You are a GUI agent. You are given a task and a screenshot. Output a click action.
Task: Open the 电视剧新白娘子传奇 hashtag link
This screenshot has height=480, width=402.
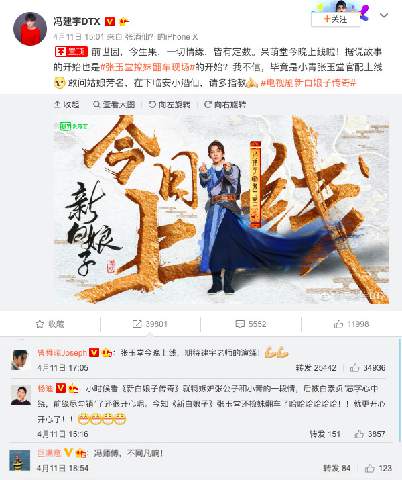point(308,83)
